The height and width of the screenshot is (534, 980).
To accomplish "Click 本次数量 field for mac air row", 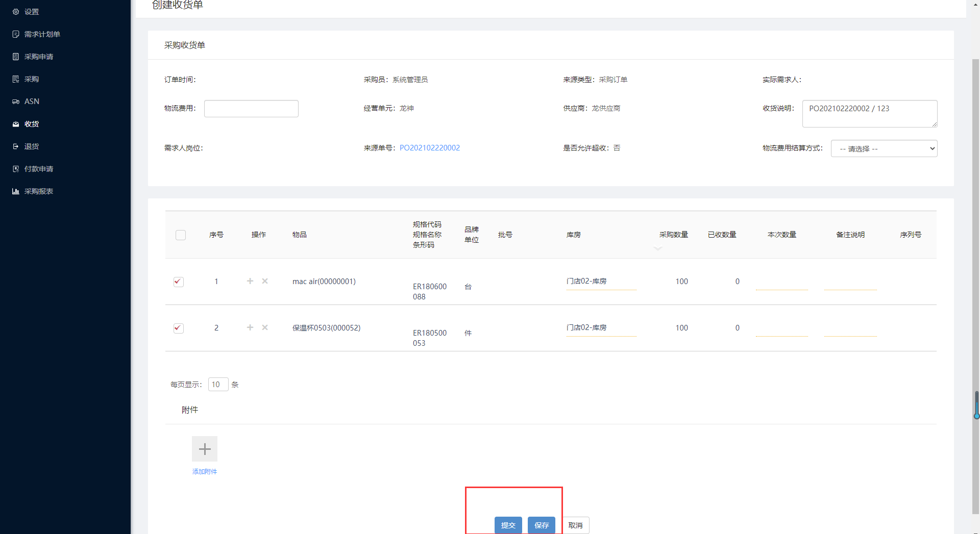I will (782, 282).
